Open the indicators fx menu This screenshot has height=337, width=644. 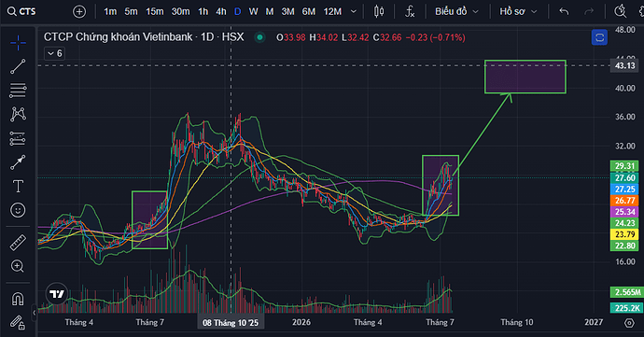coord(410,11)
